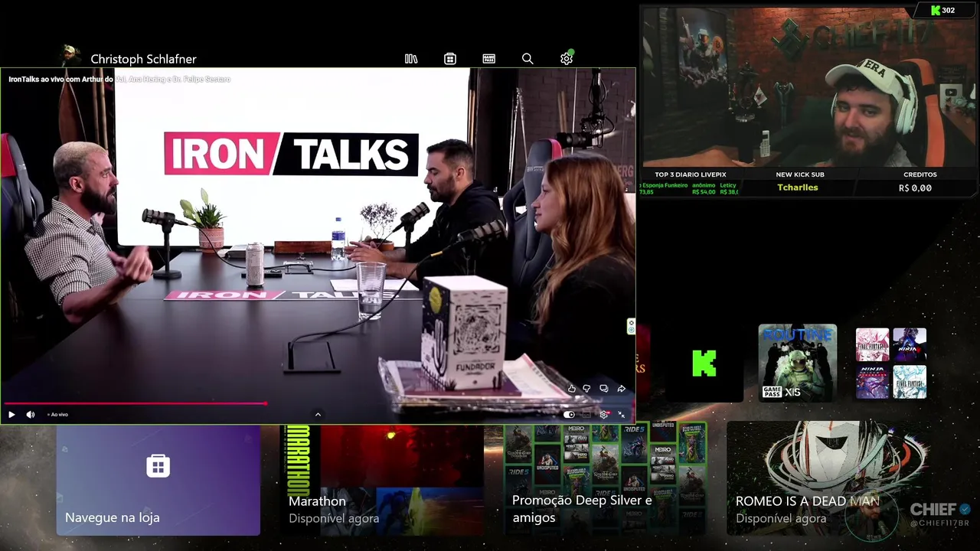Open the 'ROMEO IS A DEAD MAN' tile
This screenshot has height=551, width=980.
pyautogui.click(x=829, y=480)
